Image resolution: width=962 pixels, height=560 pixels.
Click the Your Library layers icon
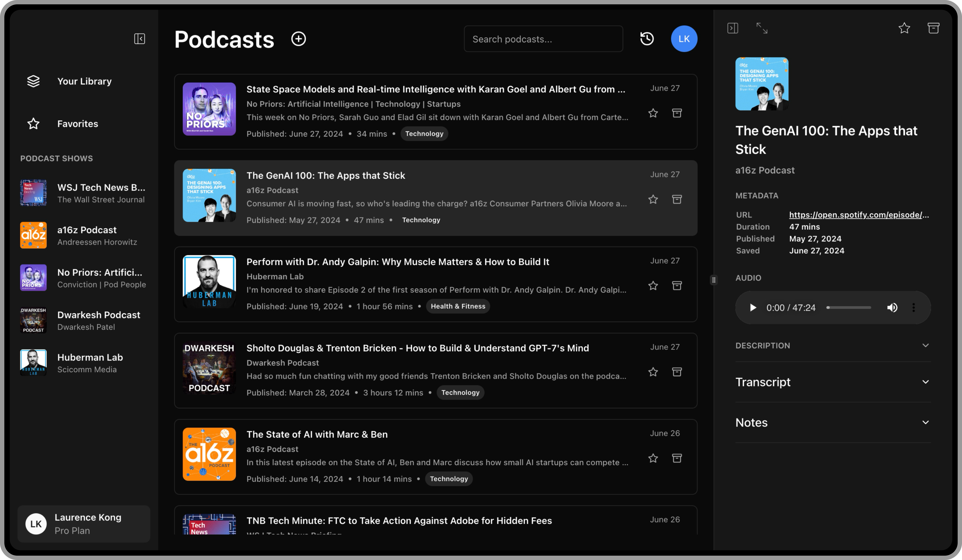pos(34,81)
